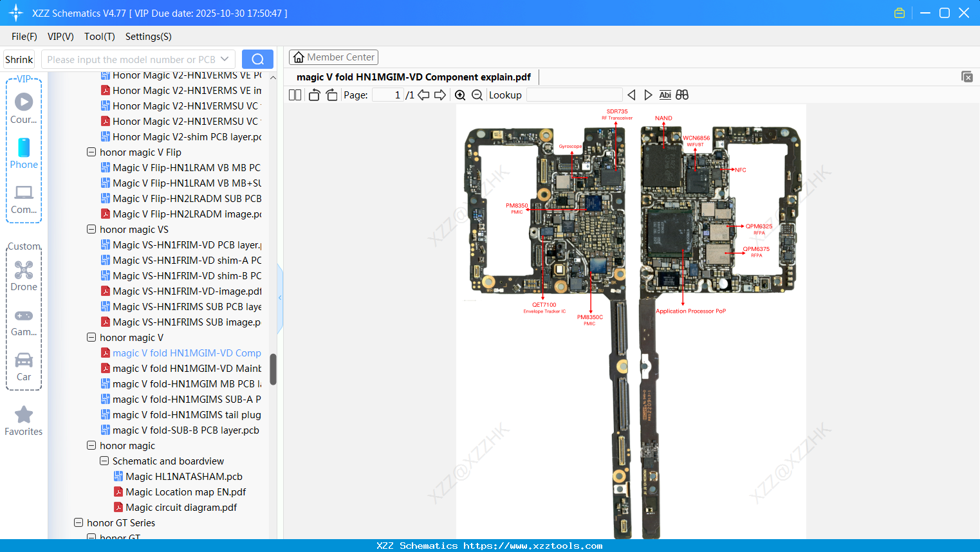Collapse the honor magic node
980x552 pixels.
pyautogui.click(x=91, y=446)
